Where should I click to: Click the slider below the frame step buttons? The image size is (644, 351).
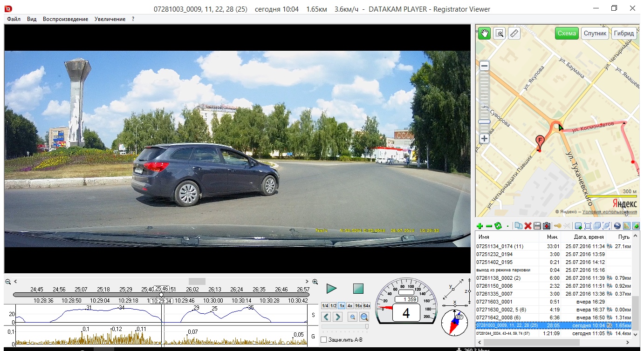[x=345, y=327]
